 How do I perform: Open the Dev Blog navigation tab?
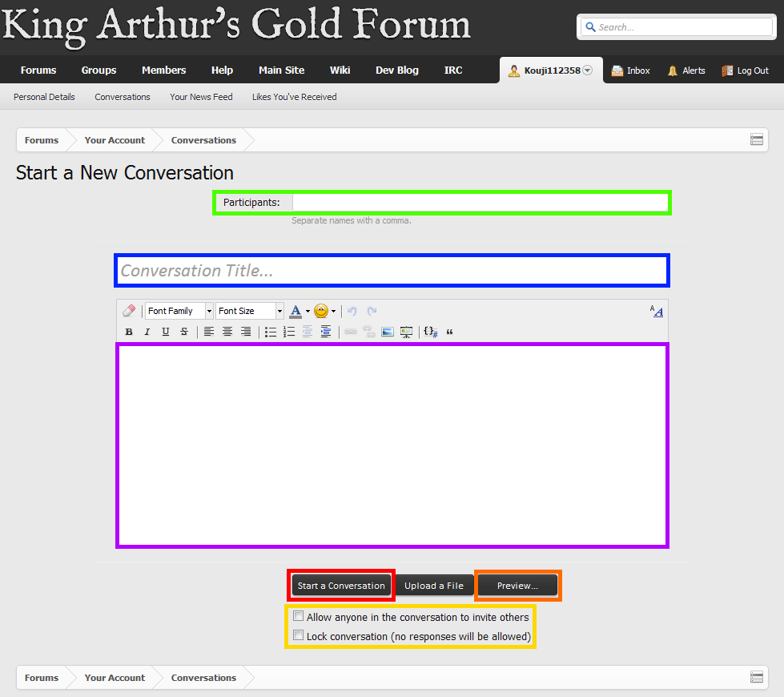pos(396,71)
